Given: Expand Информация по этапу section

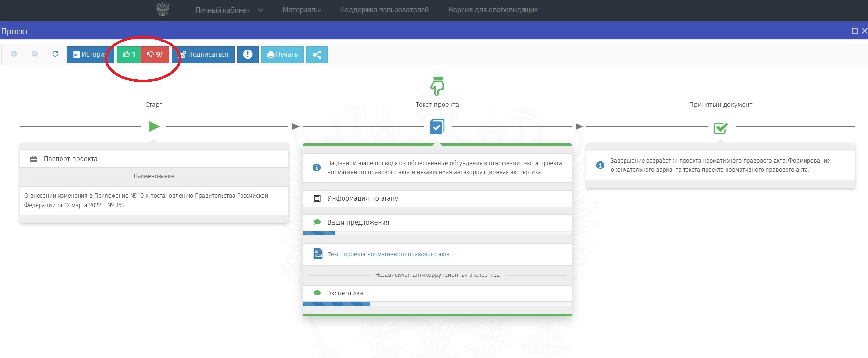Looking at the screenshot, I should click(x=437, y=198).
